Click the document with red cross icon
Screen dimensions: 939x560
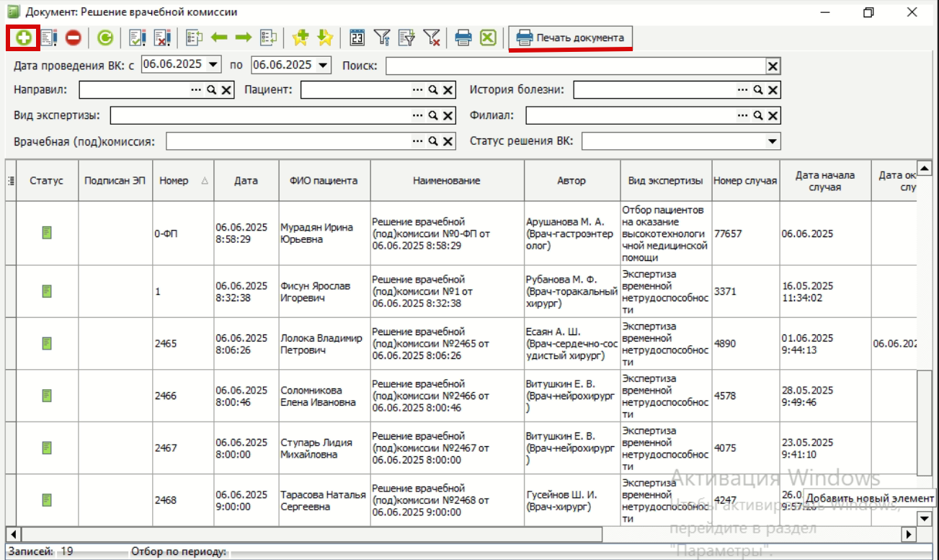pyautogui.click(x=161, y=38)
